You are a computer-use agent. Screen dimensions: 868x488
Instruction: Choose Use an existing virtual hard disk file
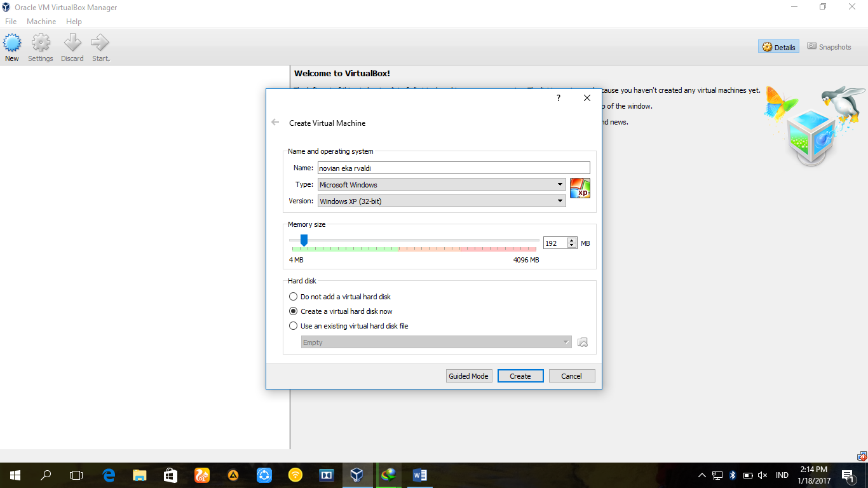click(293, 325)
